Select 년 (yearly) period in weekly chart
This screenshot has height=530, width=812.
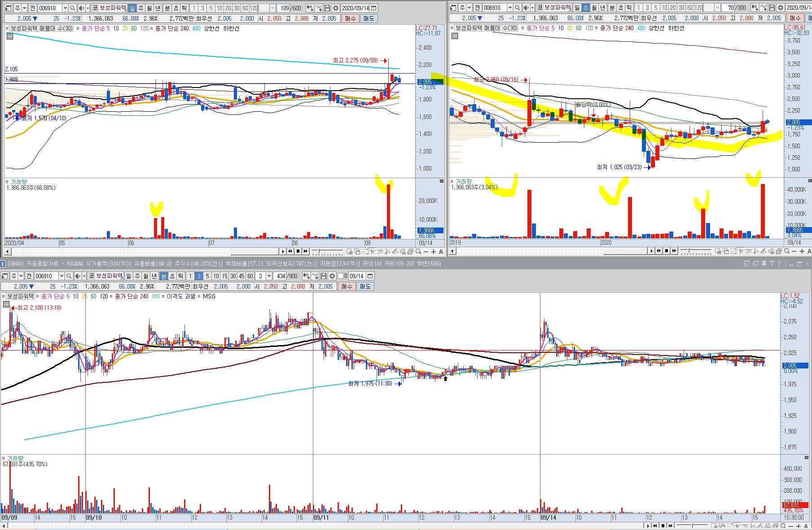click(x=602, y=8)
